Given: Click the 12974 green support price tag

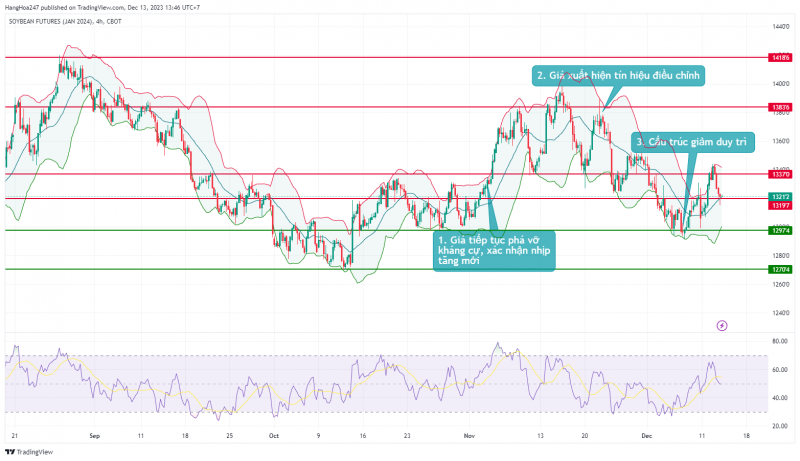Looking at the screenshot, I should tap(780, 231).
